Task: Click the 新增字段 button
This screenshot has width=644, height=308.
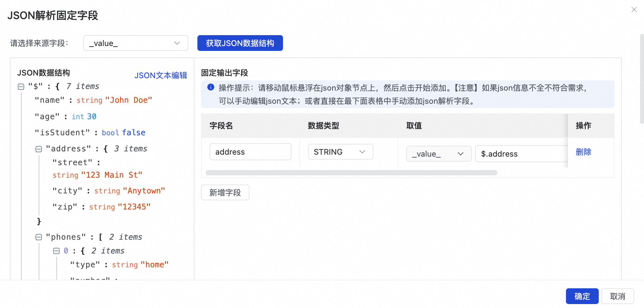Action: (x=225, y=192)
